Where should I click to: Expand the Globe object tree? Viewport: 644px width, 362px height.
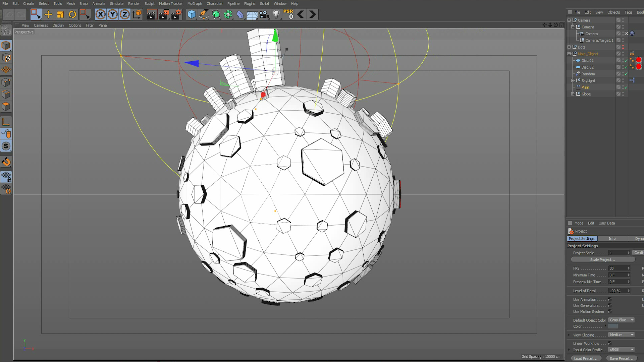[x=573, y=94]
